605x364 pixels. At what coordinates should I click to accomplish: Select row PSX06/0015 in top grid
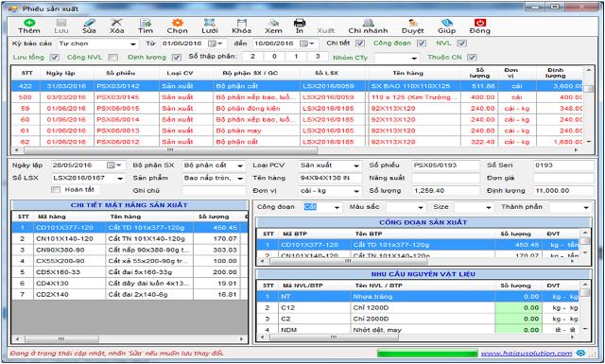297,109
